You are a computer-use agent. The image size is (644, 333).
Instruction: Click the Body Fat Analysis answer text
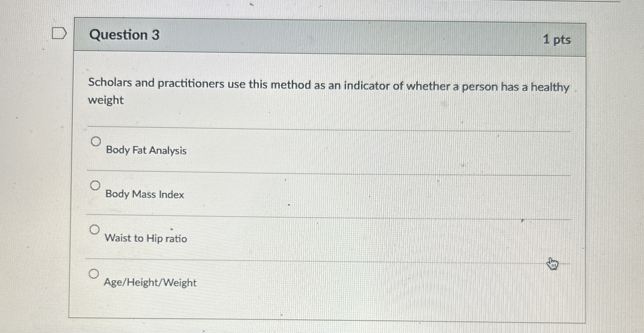pyautogui.click(x=146, y=151)
